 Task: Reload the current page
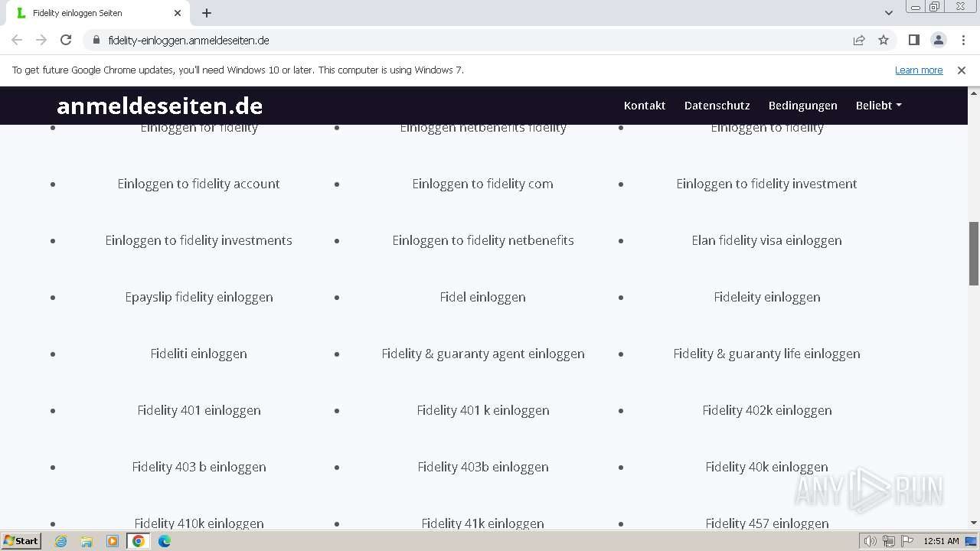tap(66, 40)
